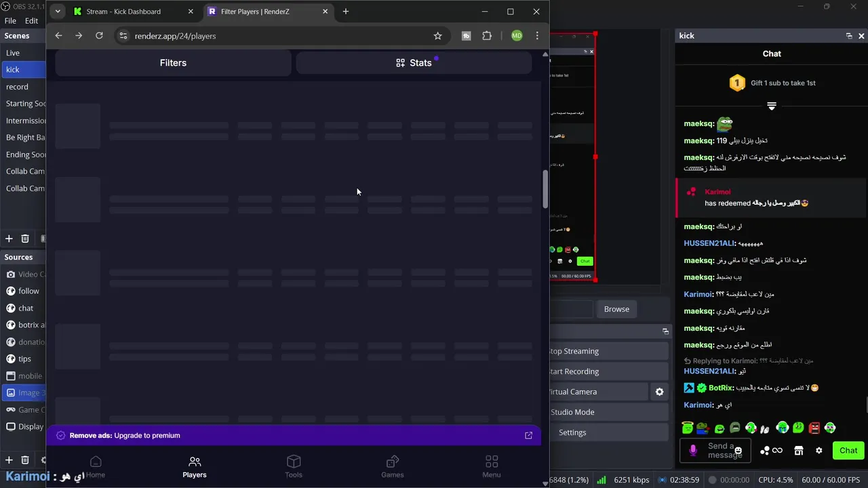The image size is (868, 488).
Task: Click Stop Streaming in OBS controls
Action: coord(609,351)
